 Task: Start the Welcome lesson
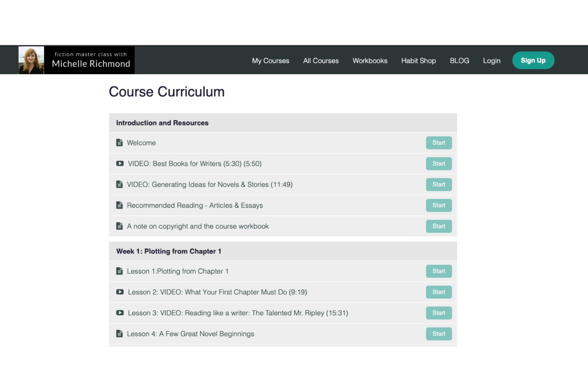[x=439, y=142]
